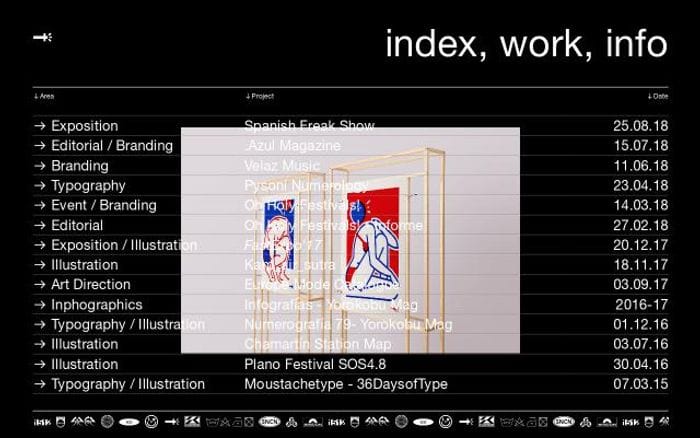Click the date 15.07.18
Image resolution: width=700 pixels, height=438 pixels.
pyautogui.click(x=641, y=146)
